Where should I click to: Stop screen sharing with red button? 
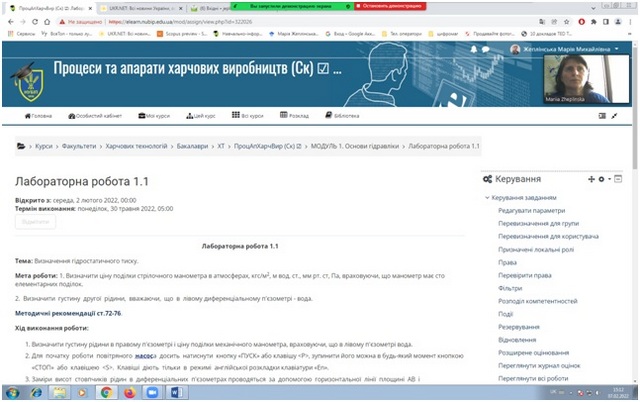(x=390, y=6)
